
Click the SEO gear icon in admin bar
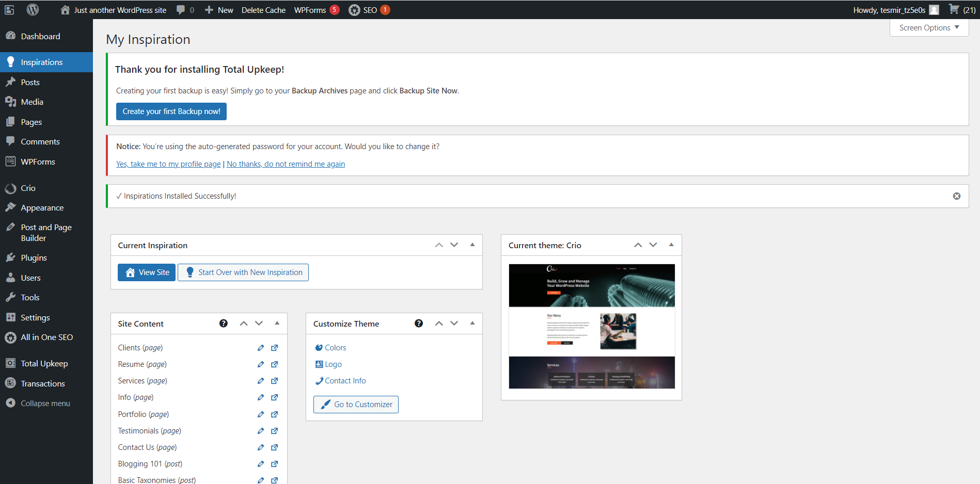[x=354, y=10]
